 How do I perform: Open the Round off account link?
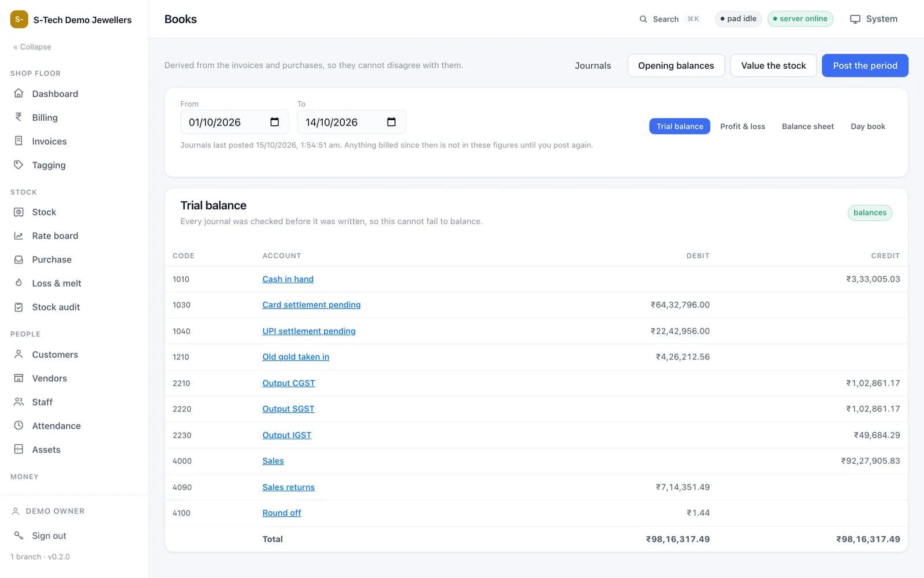282,513
